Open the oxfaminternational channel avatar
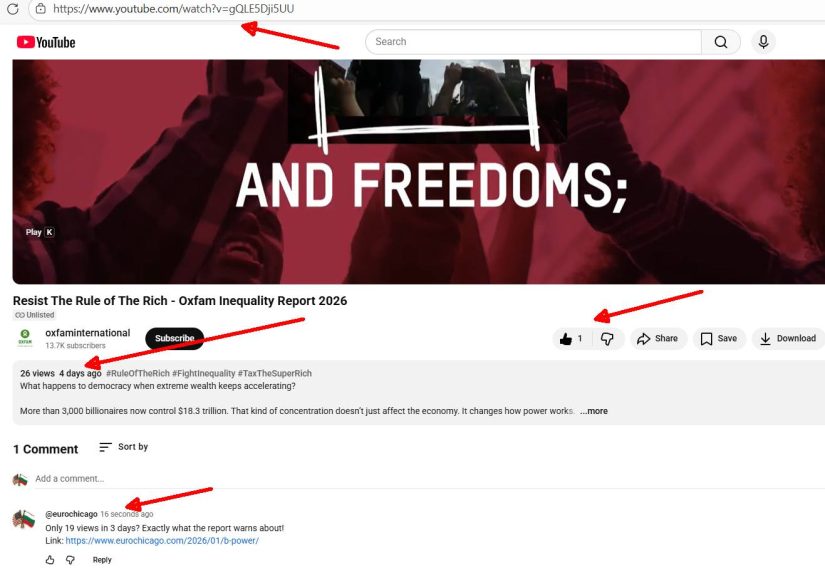Viewport: 825px width, 575px height. [25, 337]
